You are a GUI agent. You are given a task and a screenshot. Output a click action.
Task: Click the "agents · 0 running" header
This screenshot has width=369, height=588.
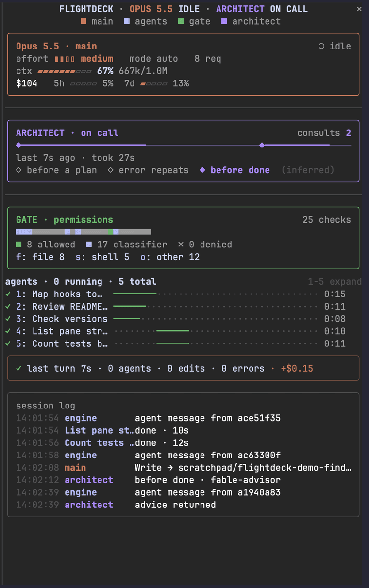point(54,282)
